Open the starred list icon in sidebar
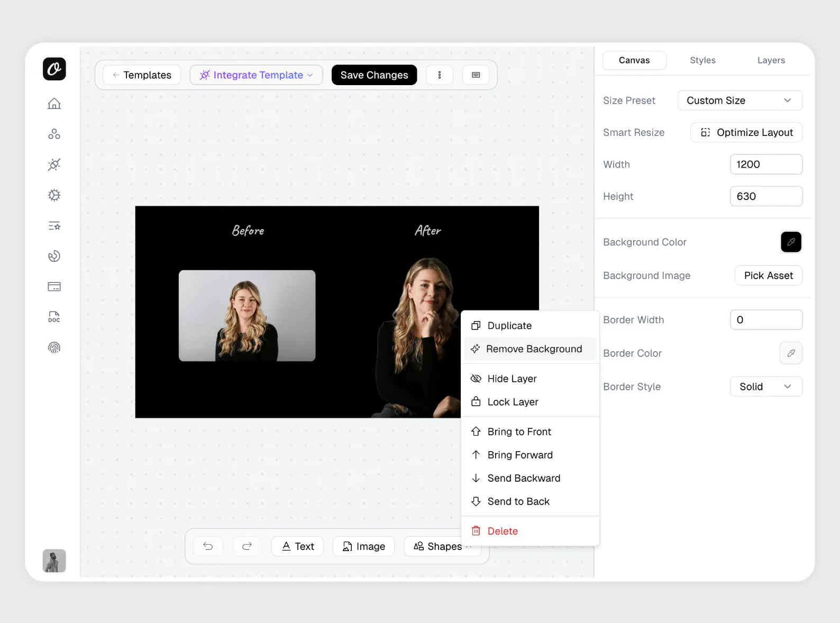Screen dimensions: 840x623 tap(54, 226)
